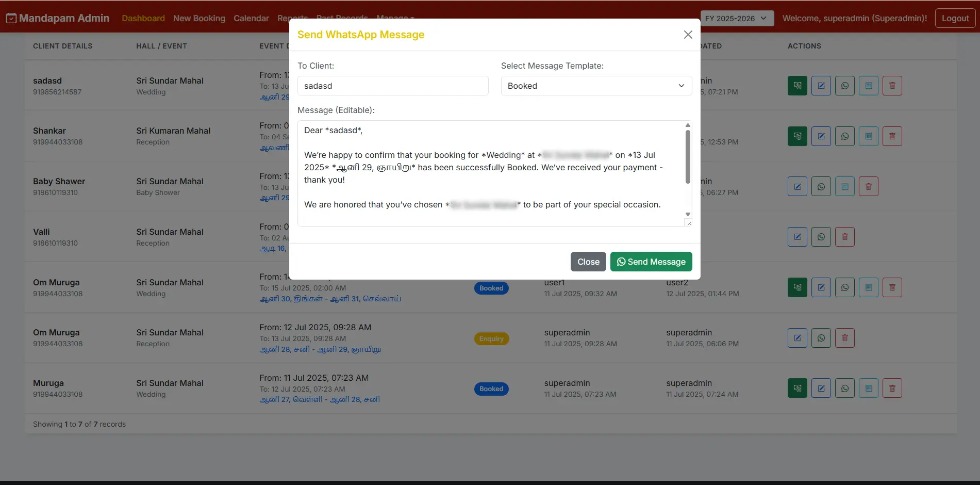
Task: Click the Tamil date link in Muruga row
Action: click(320, 399)
